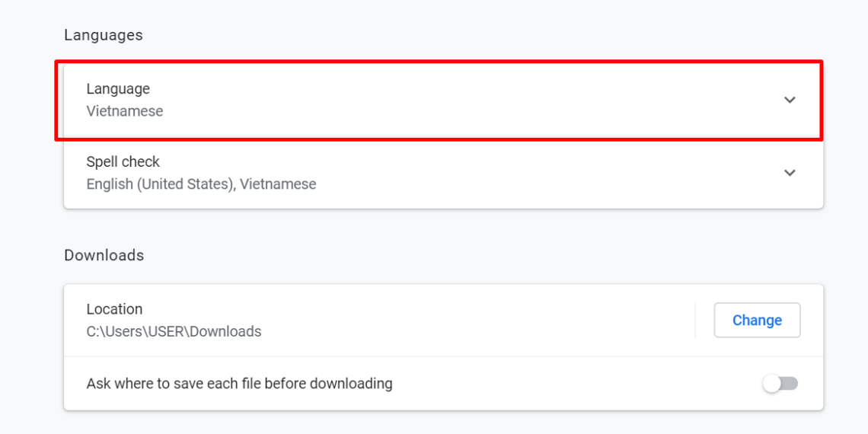The height and width of the screenshot is (434, 868).
Task: Click the Ask where to save label text
Action: pos(239,384)
